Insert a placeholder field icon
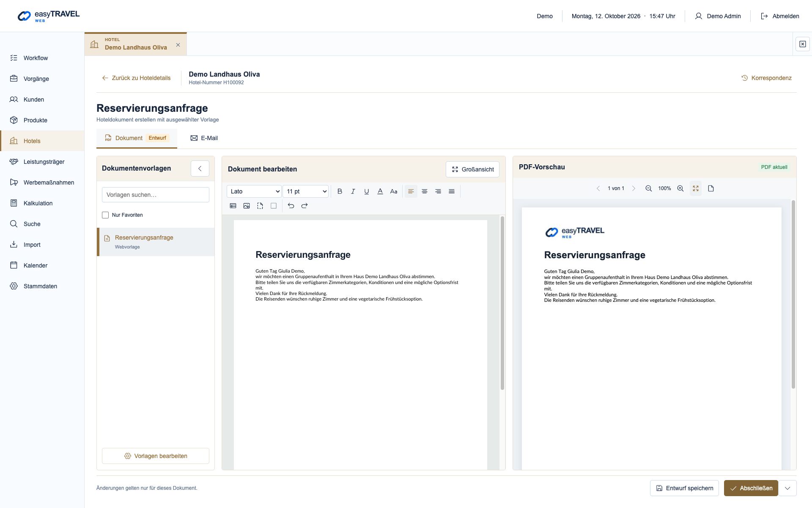Screen dimensions: 812x508 coord(260,206)
